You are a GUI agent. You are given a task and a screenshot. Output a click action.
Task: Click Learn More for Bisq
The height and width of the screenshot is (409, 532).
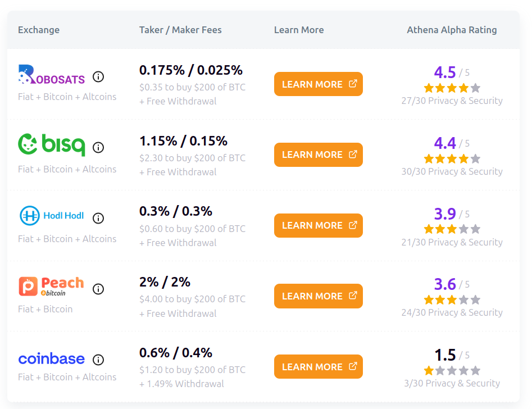319,154
